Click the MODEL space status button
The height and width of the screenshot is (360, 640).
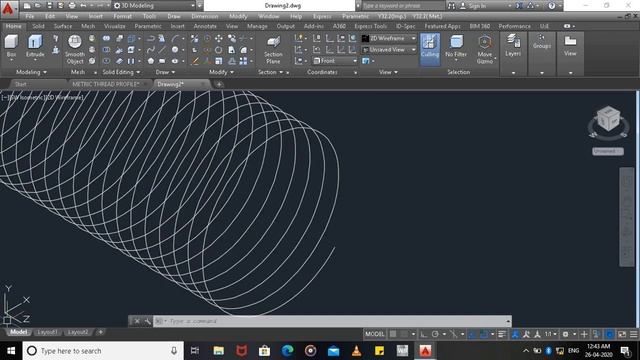[x=374, y=334]
